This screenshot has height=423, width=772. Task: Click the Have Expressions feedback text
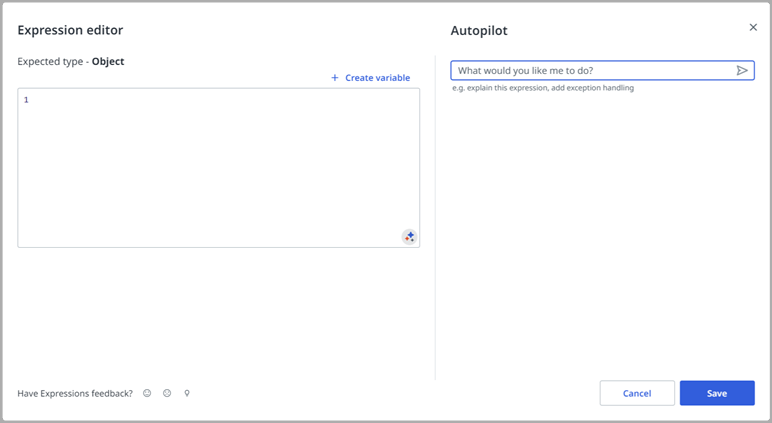click(75, 393)
